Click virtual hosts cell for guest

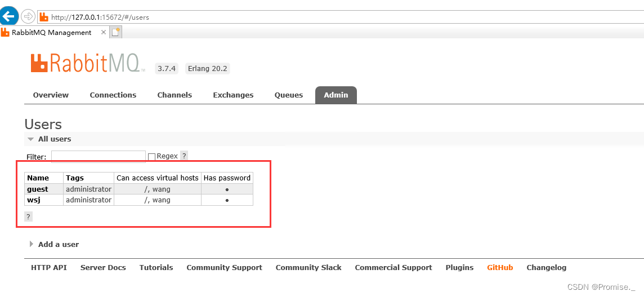[157, 189]
